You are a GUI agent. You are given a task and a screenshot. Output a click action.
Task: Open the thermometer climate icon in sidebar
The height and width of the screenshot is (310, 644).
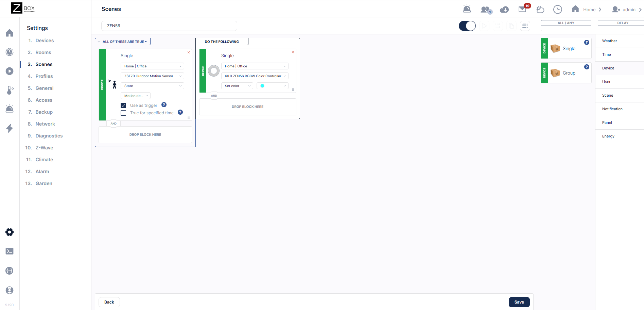pyautogui.click(x=10, y=90)
